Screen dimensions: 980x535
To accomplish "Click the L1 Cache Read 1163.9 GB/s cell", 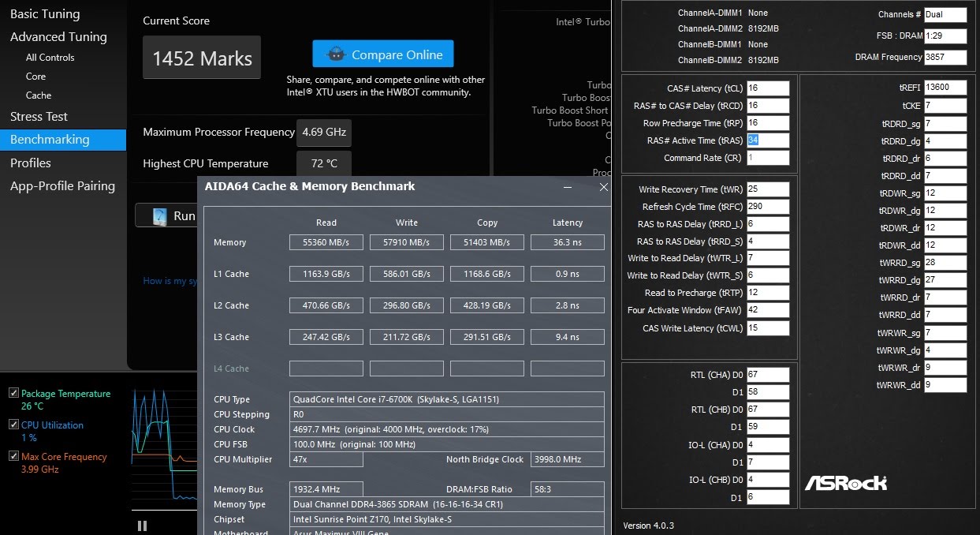I will coord(326,274).
